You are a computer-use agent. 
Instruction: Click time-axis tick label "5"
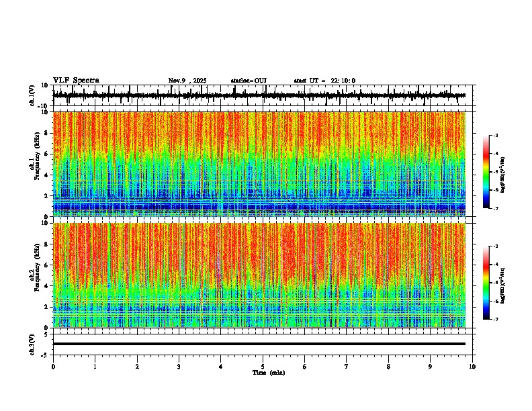[263, 367]
